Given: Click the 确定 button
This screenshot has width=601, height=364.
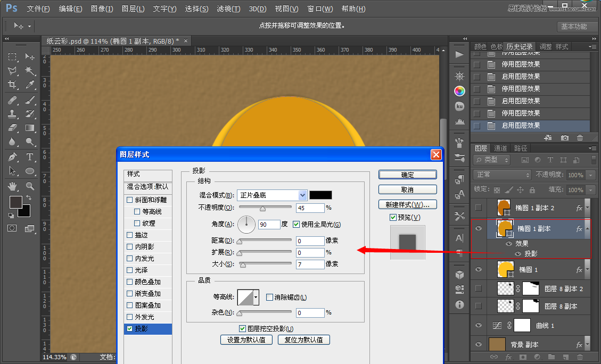Looking at the screenshot, I should pyautogui.click(x=407, y=175).
